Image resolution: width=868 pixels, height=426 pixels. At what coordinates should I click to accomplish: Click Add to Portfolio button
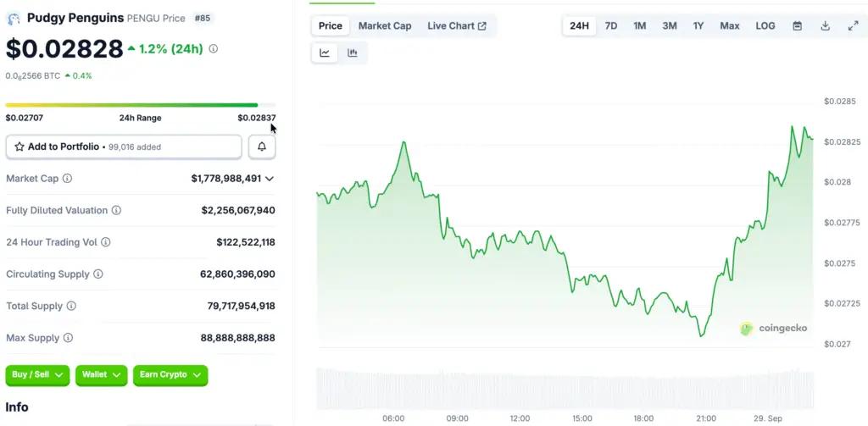[x=124, y=147]
